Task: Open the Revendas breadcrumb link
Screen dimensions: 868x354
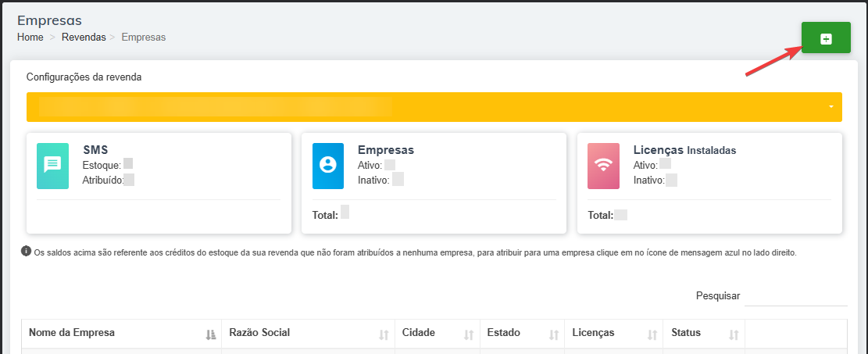Action: click(x=84, y=37)
